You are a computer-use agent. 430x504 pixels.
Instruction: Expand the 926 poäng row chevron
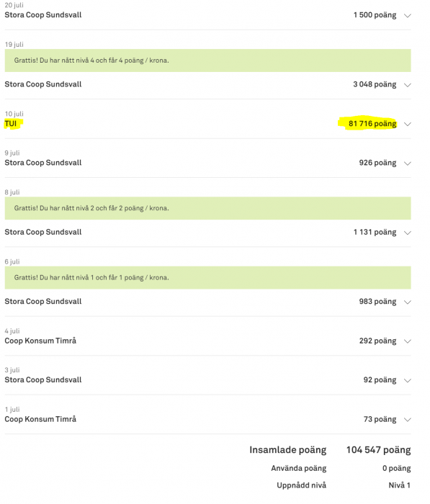tap(408, 163)
